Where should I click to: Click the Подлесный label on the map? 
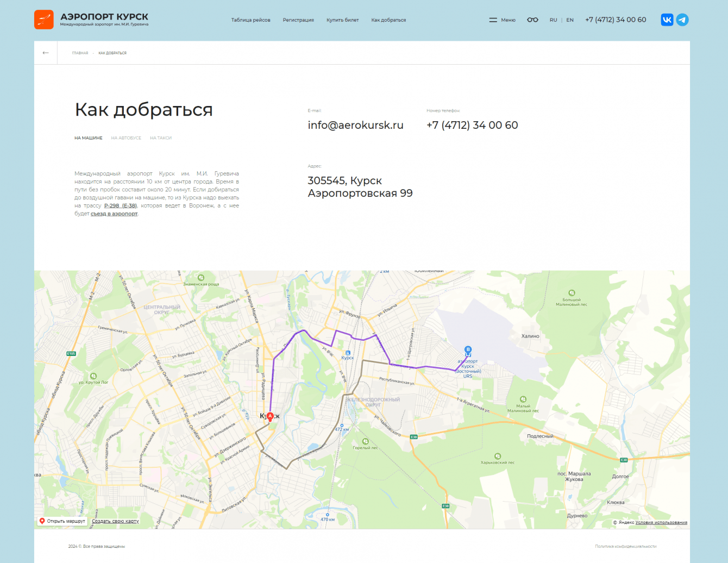540,436
